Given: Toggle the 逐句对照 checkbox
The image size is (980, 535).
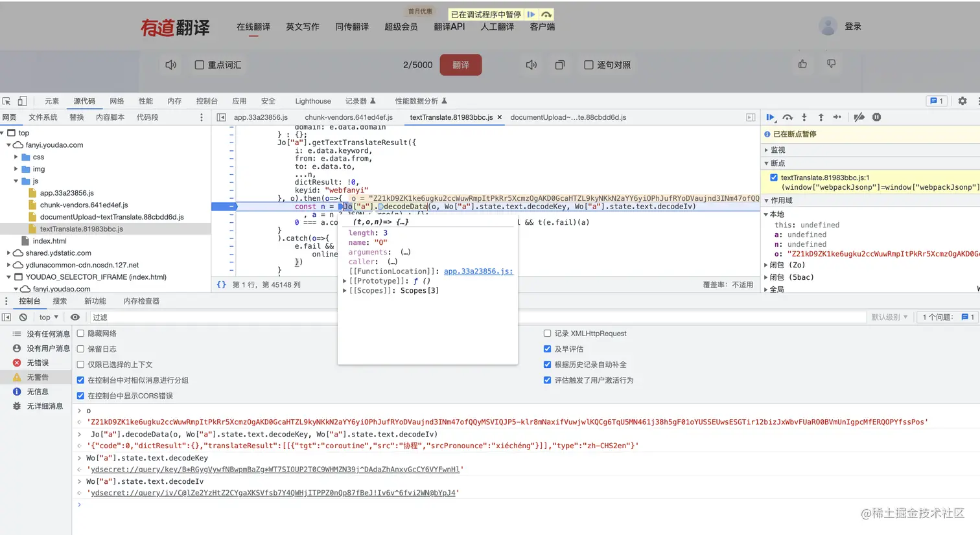Looking at the screenshot, I should click(589, 65).
